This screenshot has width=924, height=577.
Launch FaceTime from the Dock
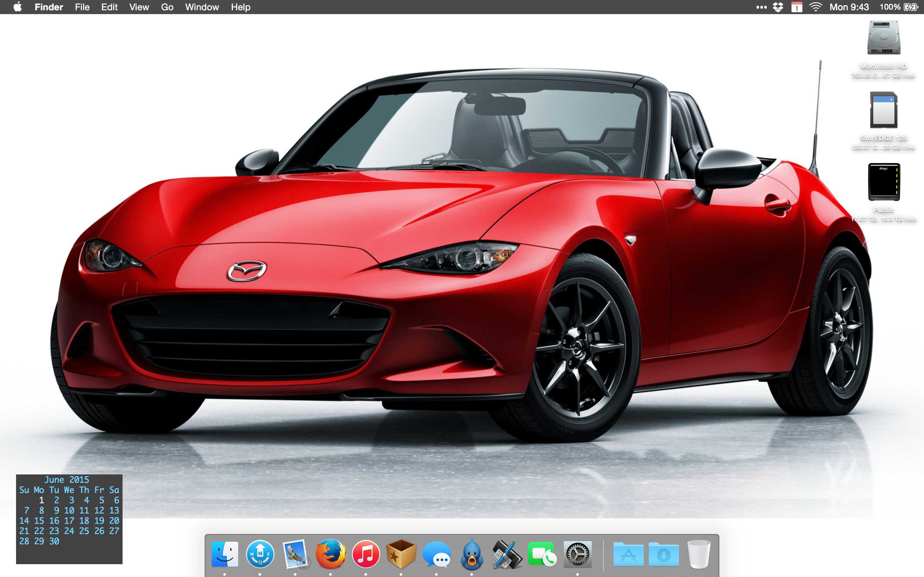[x=542, y=554]
